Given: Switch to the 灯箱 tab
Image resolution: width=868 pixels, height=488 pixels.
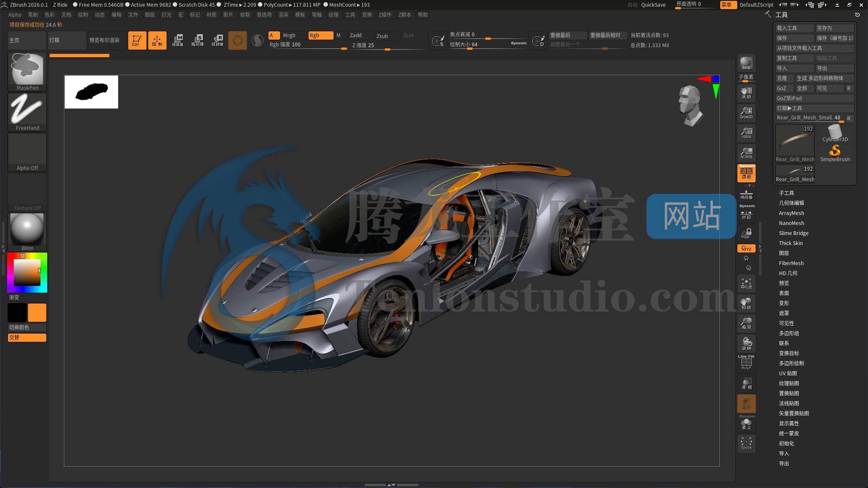Looking at the screenshot, I should (x=66, y=40).
